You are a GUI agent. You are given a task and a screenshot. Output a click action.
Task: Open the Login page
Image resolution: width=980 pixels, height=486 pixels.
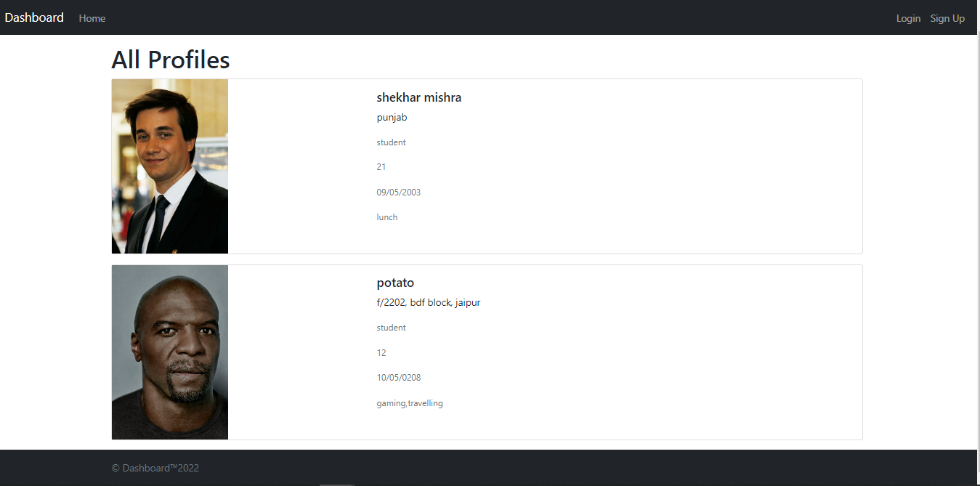(x=908, y=18)
